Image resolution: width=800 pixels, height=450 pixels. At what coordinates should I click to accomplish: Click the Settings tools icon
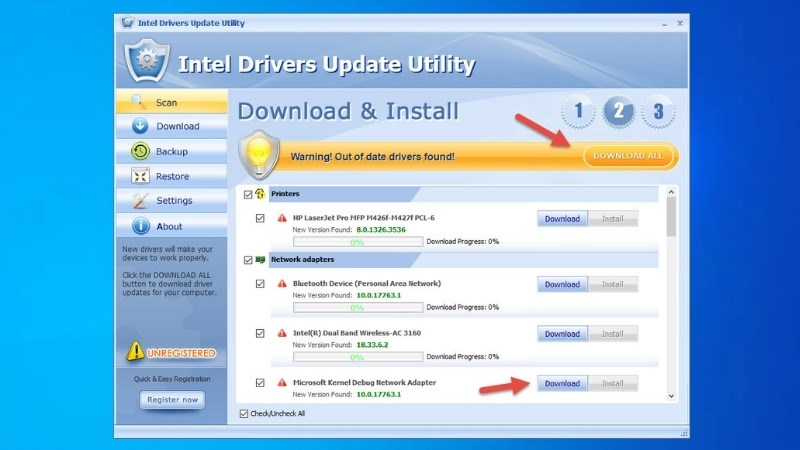(x=140, y=201)
